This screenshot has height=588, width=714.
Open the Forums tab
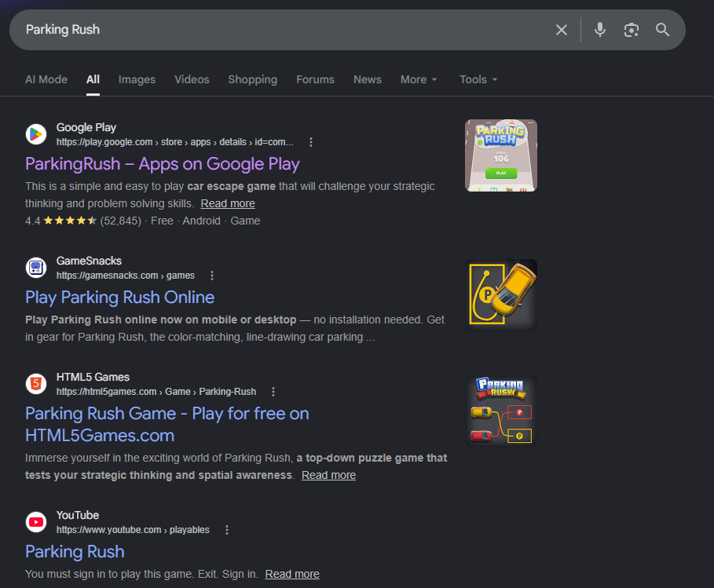pos(315,79)
